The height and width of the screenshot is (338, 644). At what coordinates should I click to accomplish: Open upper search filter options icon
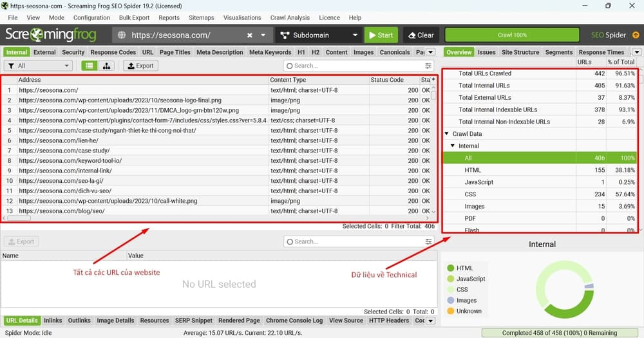point(428,66)
